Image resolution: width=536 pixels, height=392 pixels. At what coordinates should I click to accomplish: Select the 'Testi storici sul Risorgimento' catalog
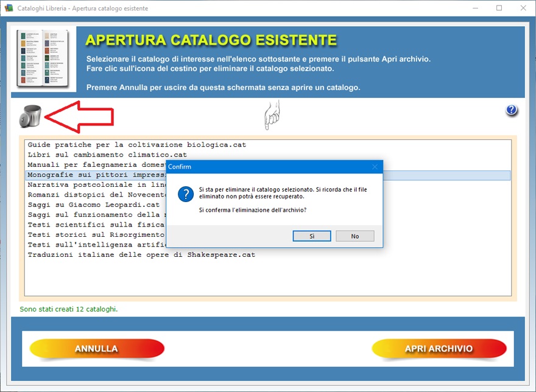96,234
